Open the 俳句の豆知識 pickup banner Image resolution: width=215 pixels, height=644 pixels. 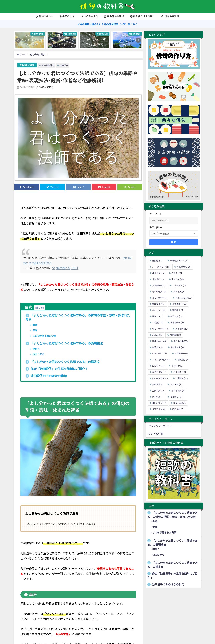coord(173,185)
